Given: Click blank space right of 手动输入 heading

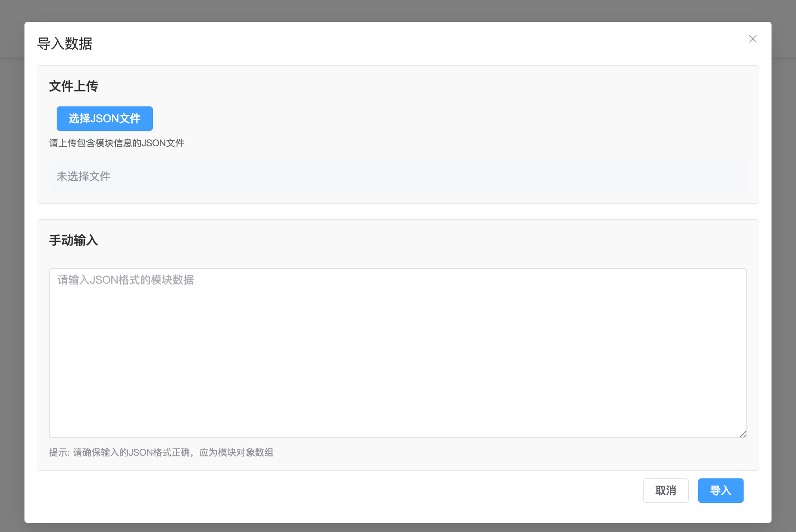Looking at the screenshot, I should click(386, 240).
